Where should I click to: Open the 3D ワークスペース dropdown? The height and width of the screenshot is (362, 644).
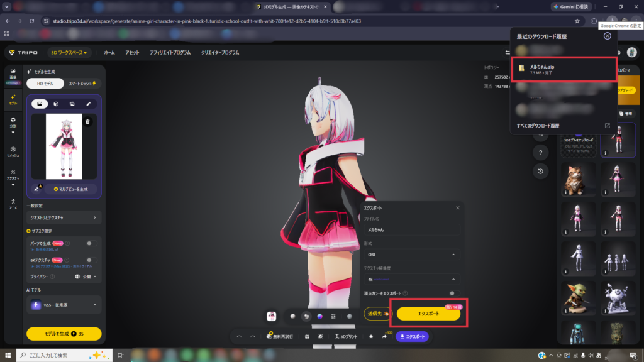(x=69, y=53)
